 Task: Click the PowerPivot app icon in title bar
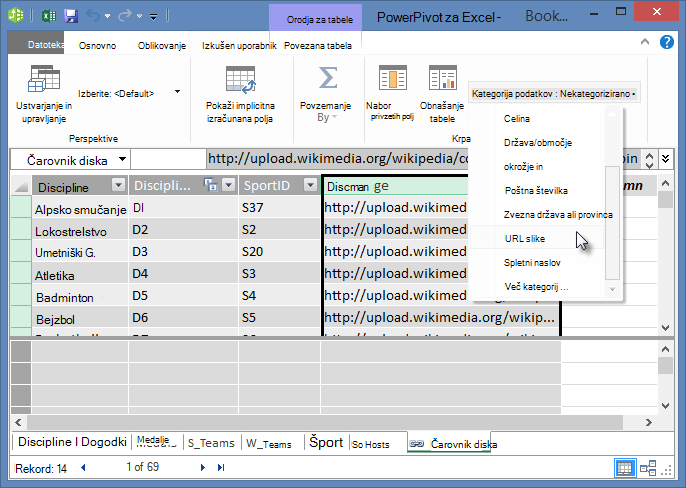pos(17,15)
